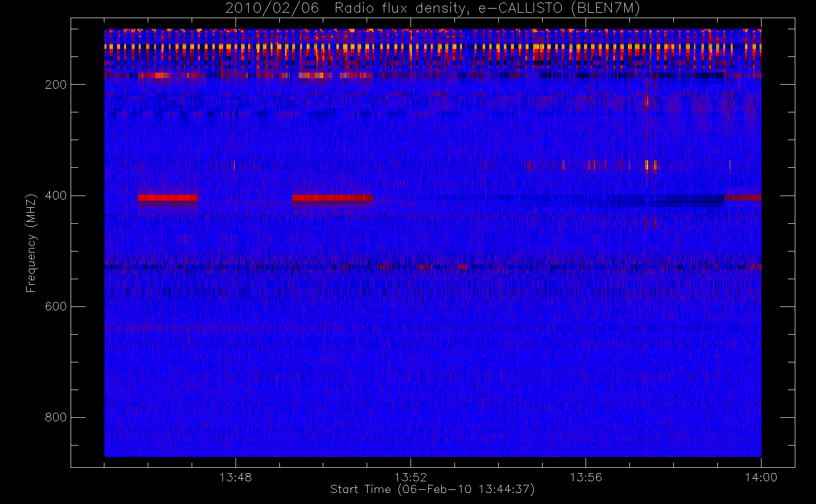Click the '13:48' time axis label
816x504 pixels.
pyautogui.click(x=236, y=477)
